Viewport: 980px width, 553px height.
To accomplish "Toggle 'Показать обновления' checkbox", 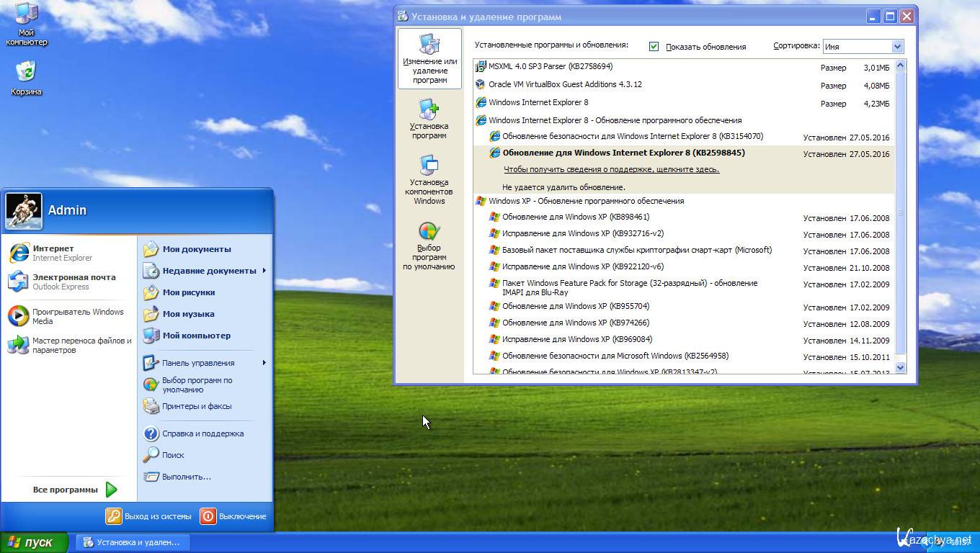I will 654,46.
